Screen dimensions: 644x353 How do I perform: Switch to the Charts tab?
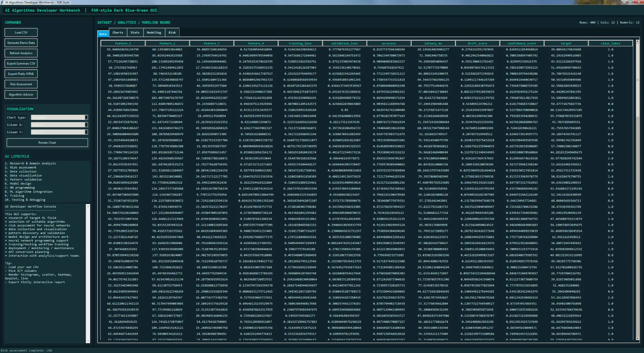point(118,32)
